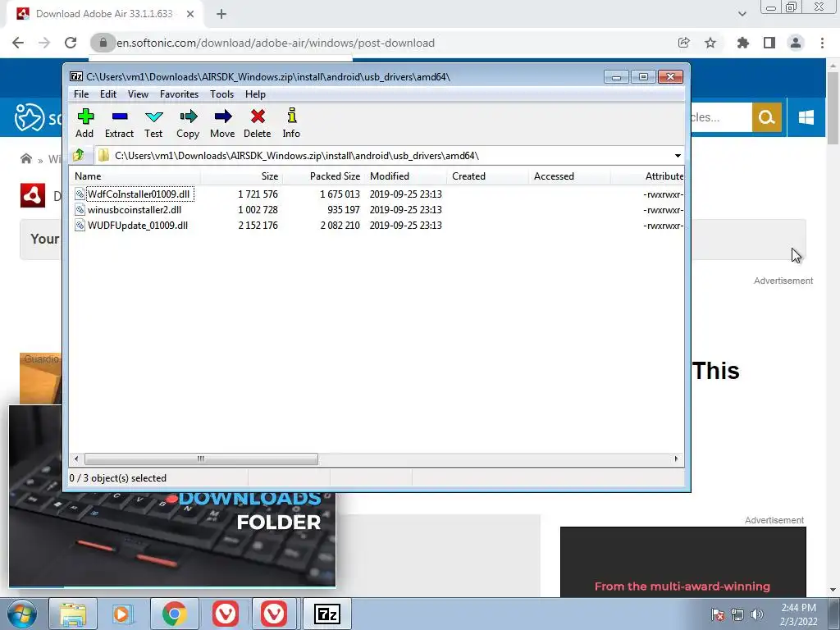Open the File menu in 7-Zip
840x630 pixels.
click(x=81, y=94)
